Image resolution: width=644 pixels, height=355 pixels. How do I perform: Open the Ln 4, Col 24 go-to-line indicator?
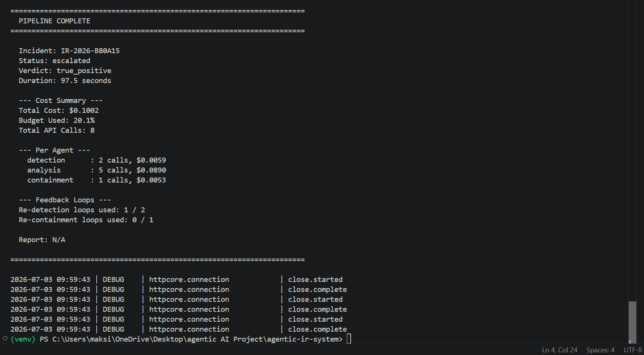[x=559, y=350]
